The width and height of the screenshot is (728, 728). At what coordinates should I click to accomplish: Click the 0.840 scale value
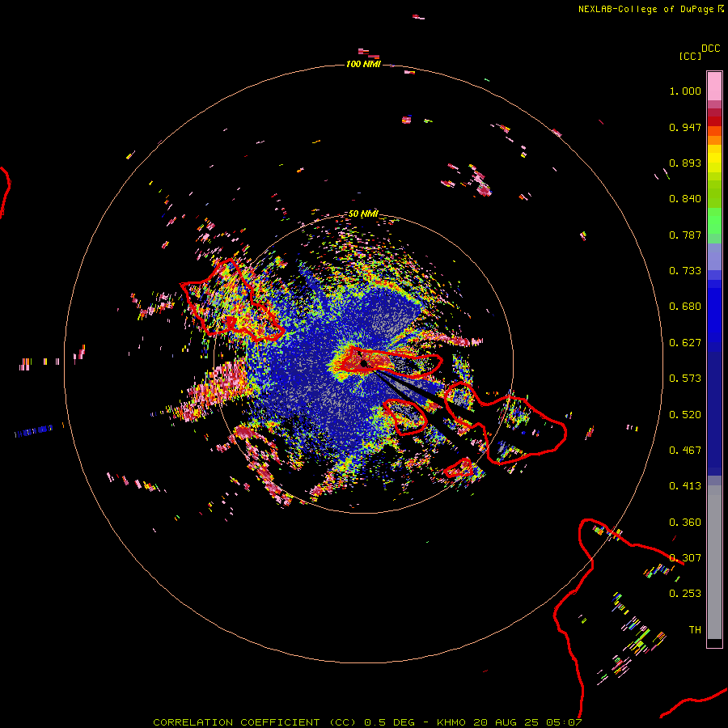685,199
